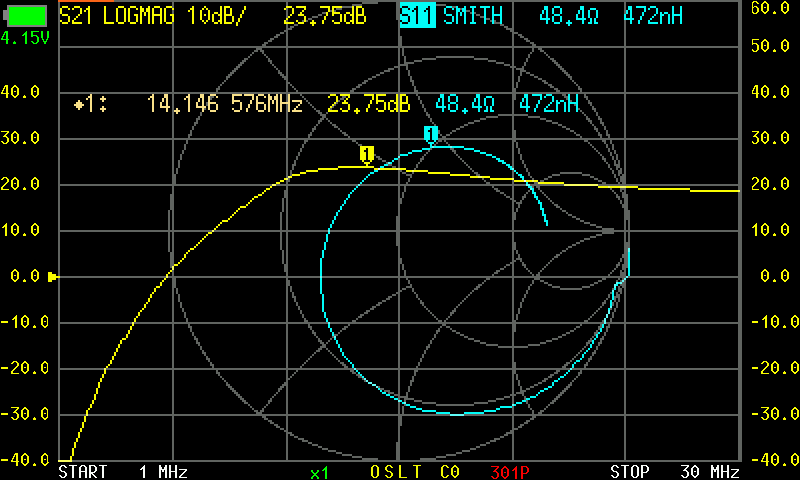Tap the 472nH value in the marker row

(x=549, y=105)
